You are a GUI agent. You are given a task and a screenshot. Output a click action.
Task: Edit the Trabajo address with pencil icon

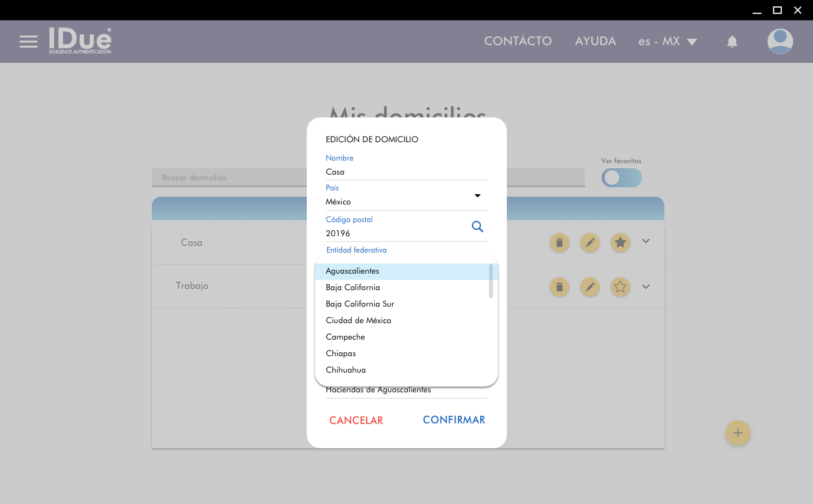point(590,287)
